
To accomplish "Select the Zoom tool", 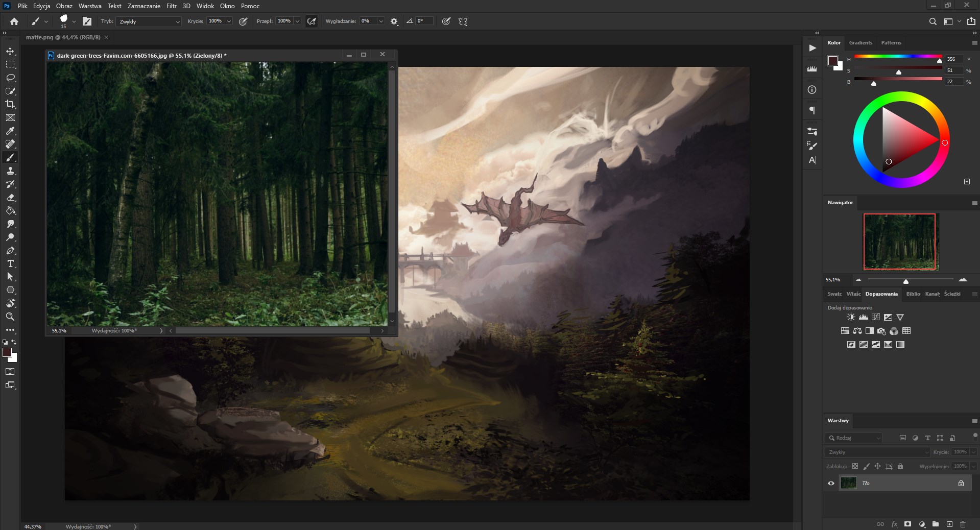I will (x=10, y=317).
